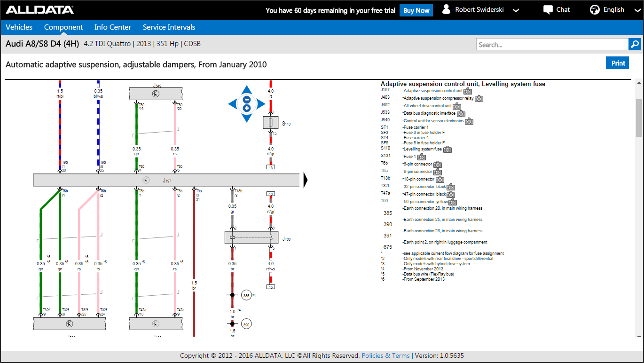Open camera photo for S110 levelling fuse
Viewport: 644px width, 363px height.
pyautogui.click(x=448, y=150)
